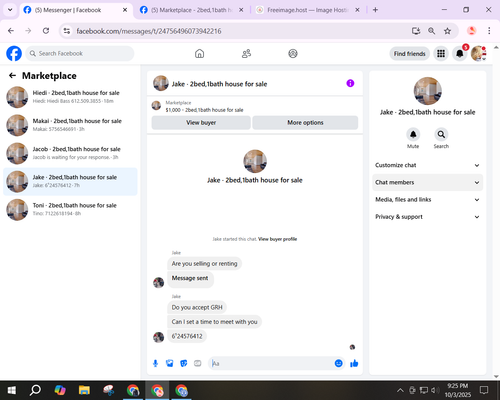Switch to the Freeimage.host browser tab

click(307, 10)
